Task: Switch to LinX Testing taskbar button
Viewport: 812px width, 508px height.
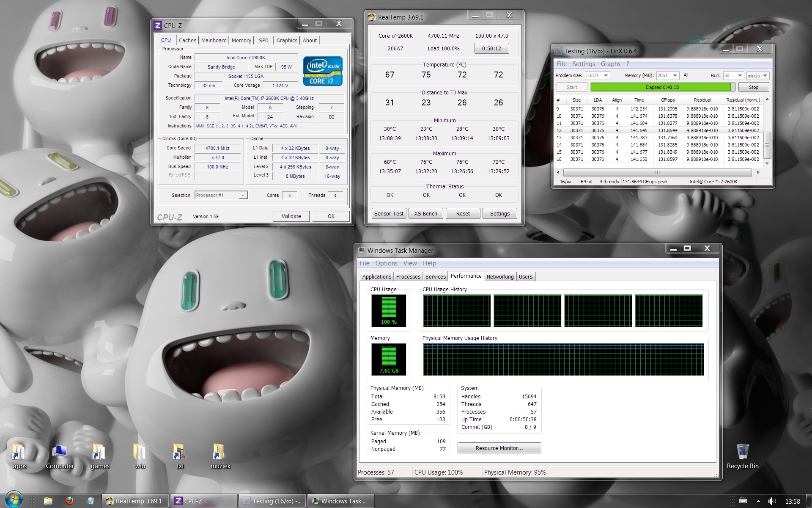Action: coord(272,501)
